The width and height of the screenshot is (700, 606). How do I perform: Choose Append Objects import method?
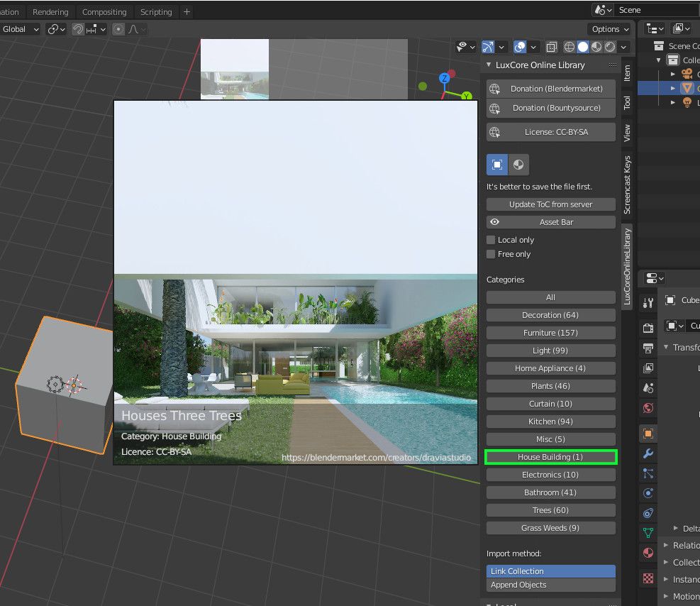coord(550,585)
